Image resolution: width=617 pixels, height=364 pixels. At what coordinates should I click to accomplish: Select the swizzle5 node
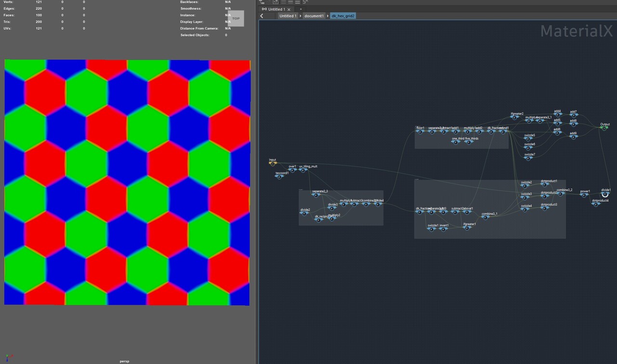point(528,139)
